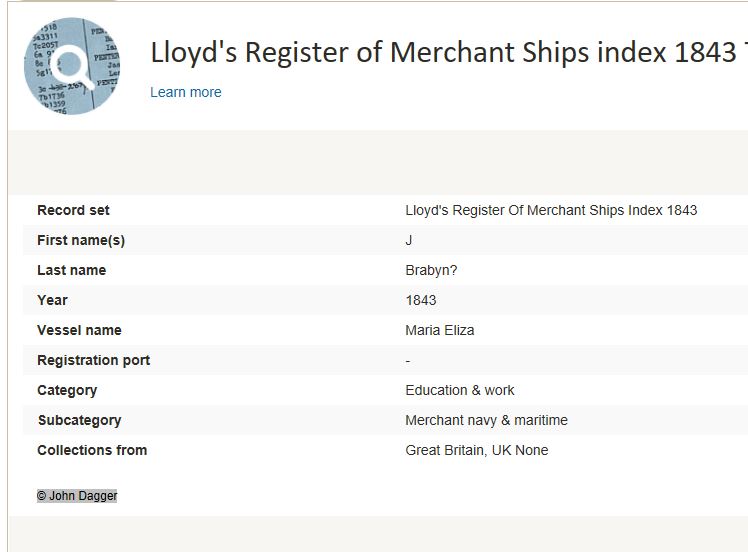Click the year value 1843
Screen dimensions: 748x552
(421, 300)
